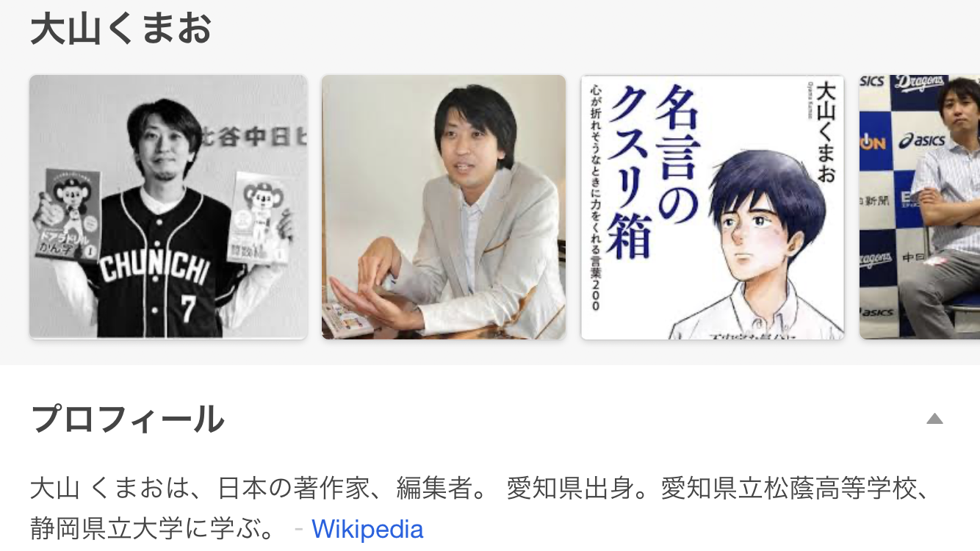This screenshot has width=980, height=551.
Task: Open the black-and-white CHUNICHI jersey photo
Action: point(168,206)
